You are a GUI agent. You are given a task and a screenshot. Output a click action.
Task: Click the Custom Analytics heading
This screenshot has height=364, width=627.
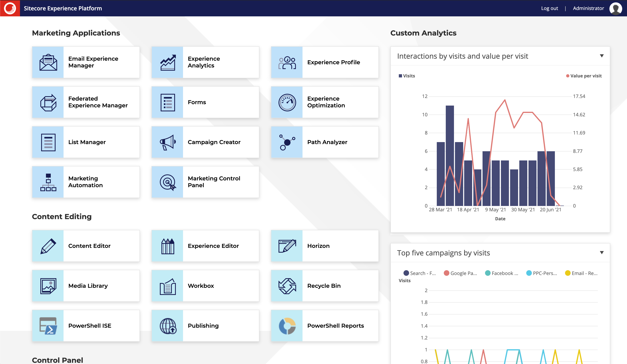(423, 33)
